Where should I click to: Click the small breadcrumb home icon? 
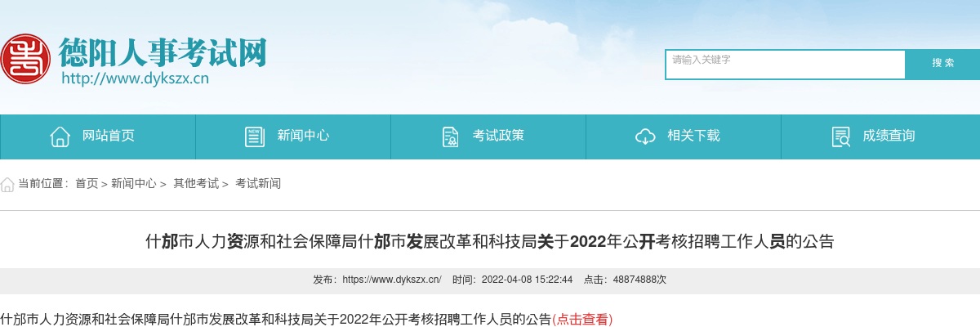7,184
